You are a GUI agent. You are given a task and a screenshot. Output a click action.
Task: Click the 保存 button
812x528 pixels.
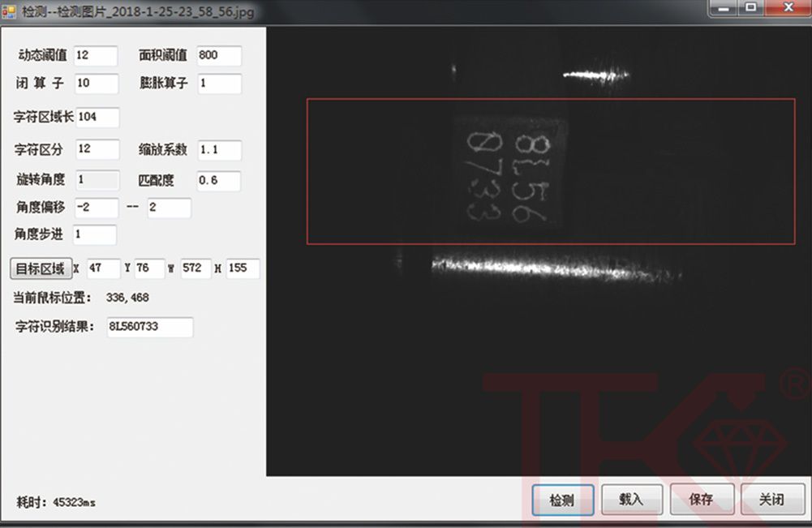coord(702,500)
